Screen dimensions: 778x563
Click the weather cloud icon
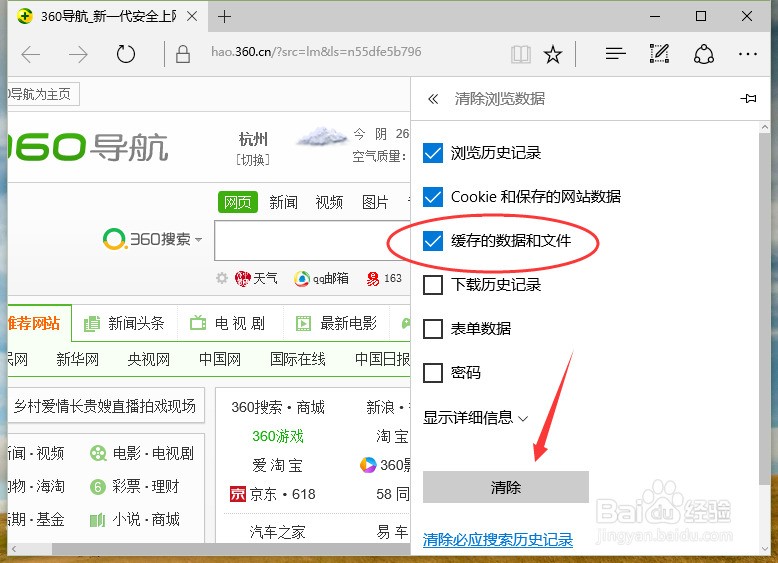pyautogui.click(x=322, y=135)
